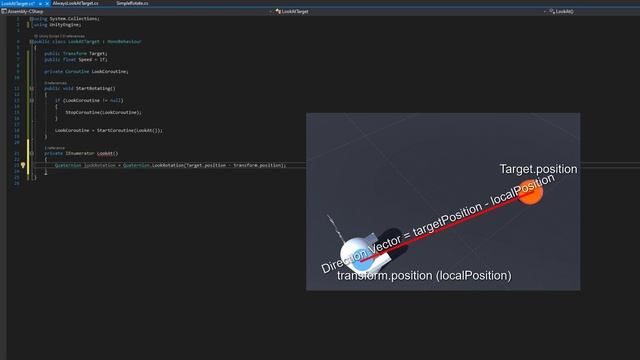The height and width of the screenshot is (360, 640).
Task: Click the underlined LookAt method name
Action: click(105, 153)
